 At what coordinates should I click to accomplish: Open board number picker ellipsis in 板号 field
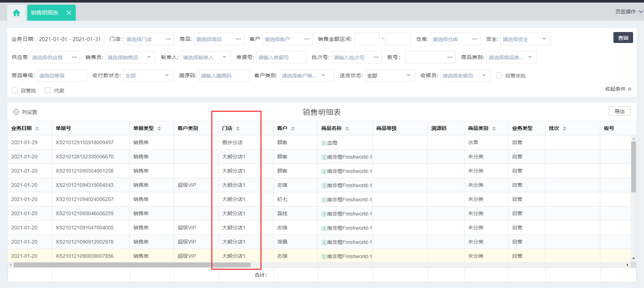point(450,57)
